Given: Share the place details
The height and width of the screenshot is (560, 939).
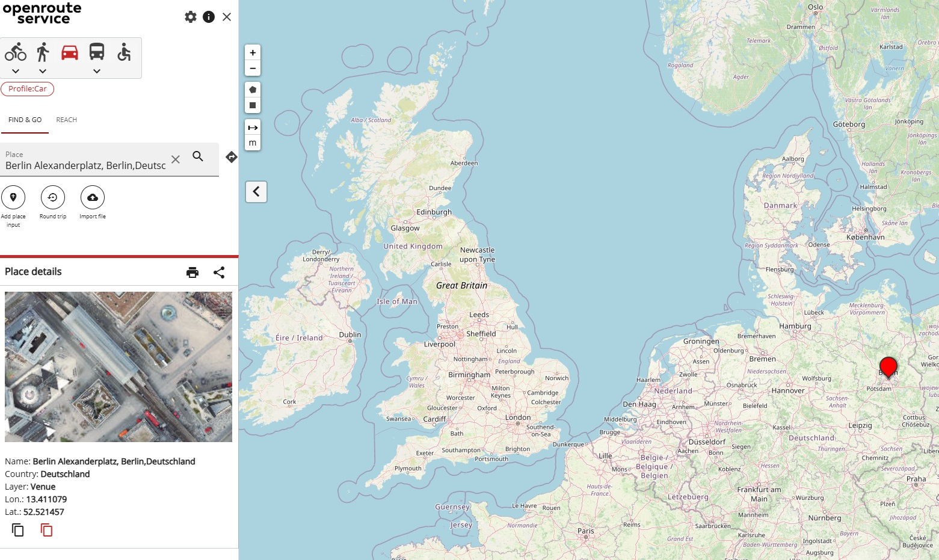Looking at the screenshot, I should point(219,272).
